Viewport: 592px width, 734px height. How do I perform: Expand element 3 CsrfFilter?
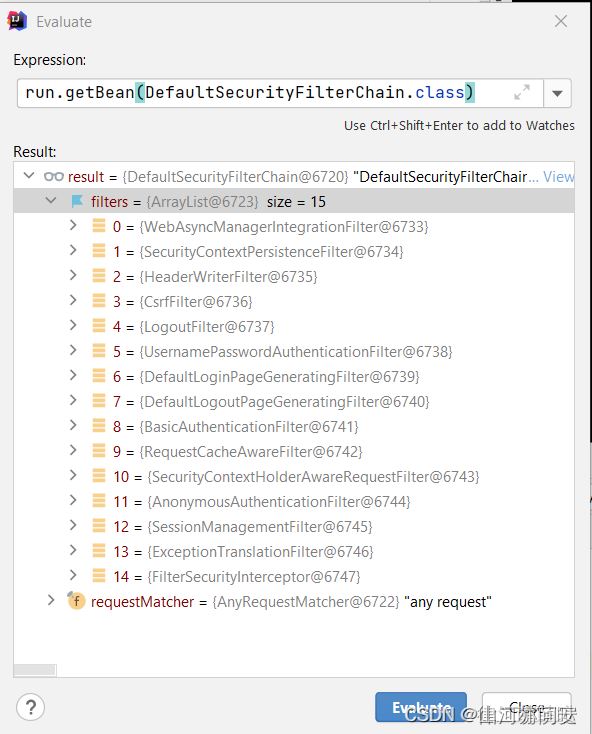73,301
